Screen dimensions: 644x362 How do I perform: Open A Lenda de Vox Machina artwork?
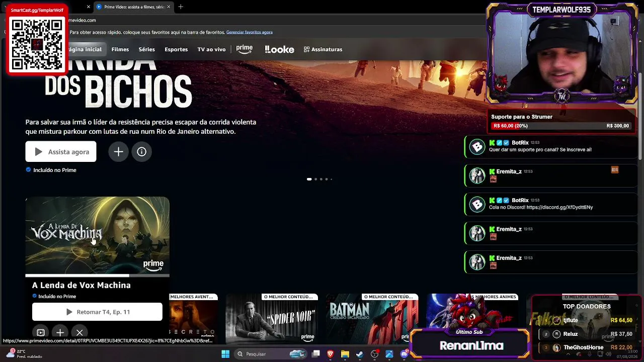(98, 236)
